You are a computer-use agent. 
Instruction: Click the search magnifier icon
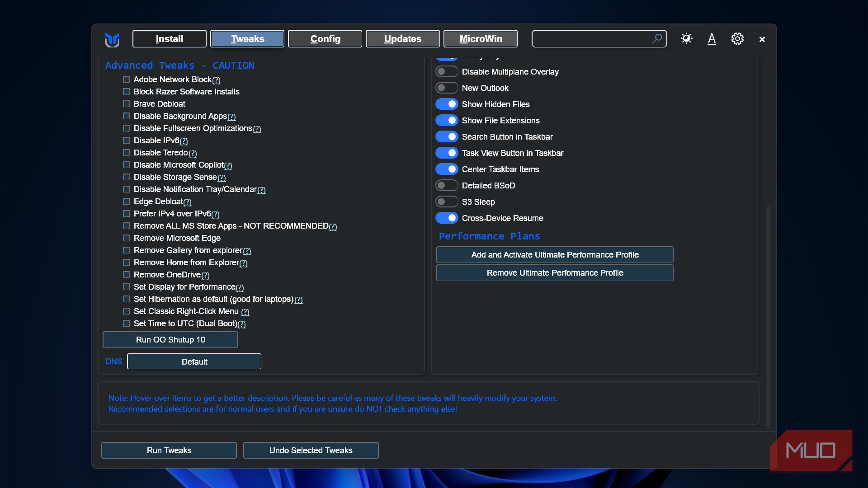pyautogui.click(x=657, y=39)
